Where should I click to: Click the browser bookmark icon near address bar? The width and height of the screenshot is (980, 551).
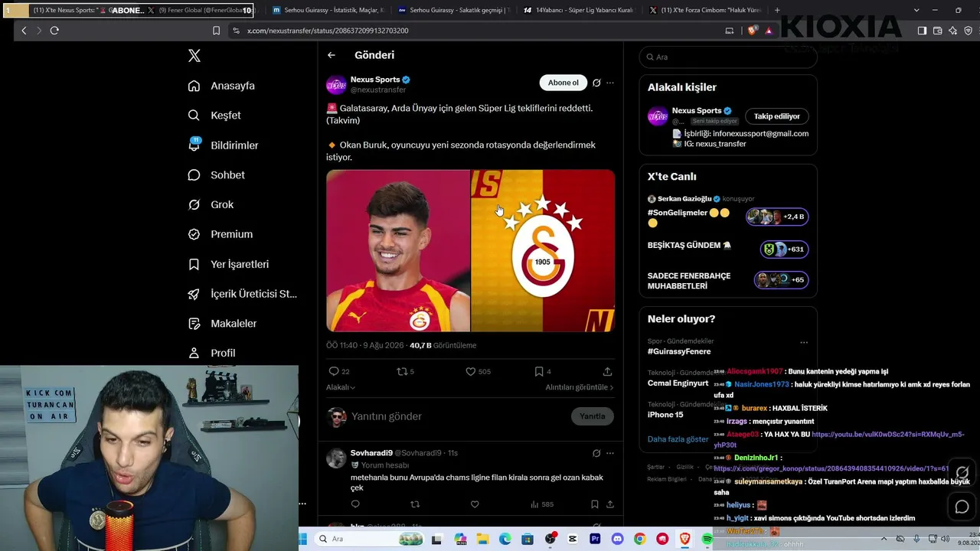pyautogui.click(x=216, y=31)
